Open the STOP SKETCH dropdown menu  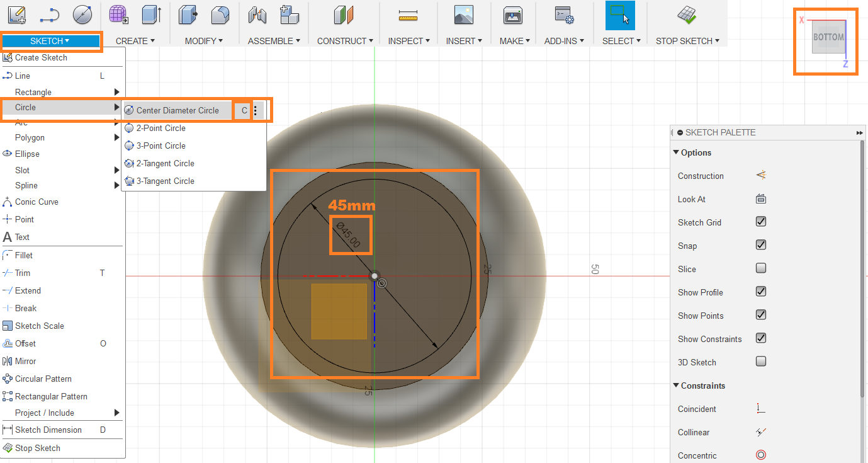click(x=687, y=41)
